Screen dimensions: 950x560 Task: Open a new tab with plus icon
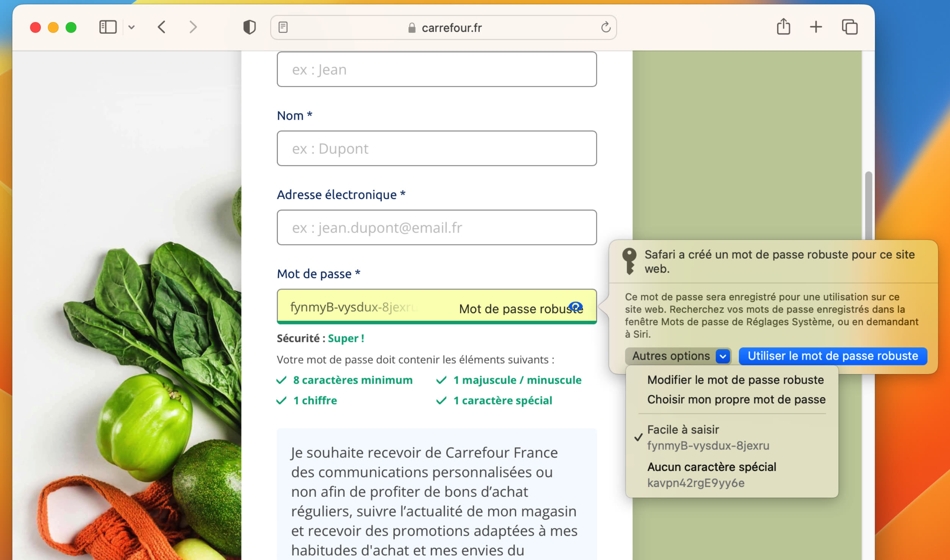click(x=816, y=27)
